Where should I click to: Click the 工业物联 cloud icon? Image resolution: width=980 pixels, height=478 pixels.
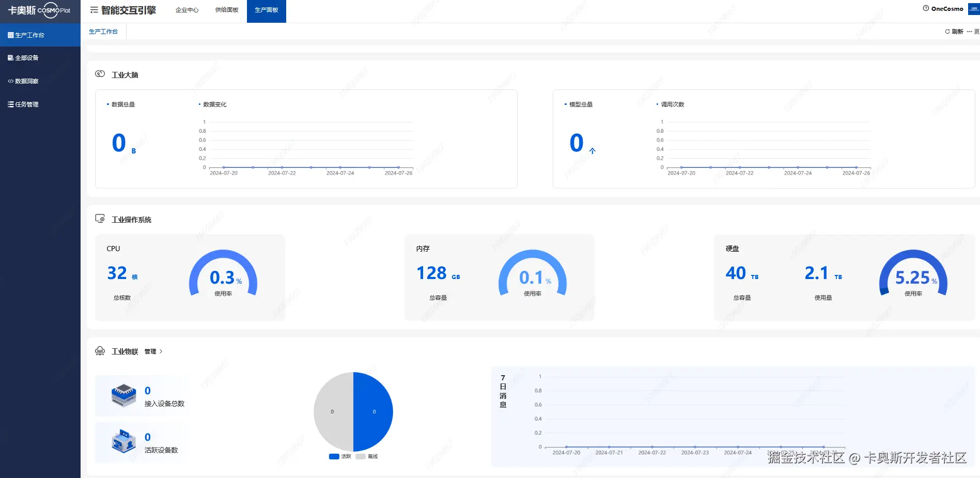100,351
